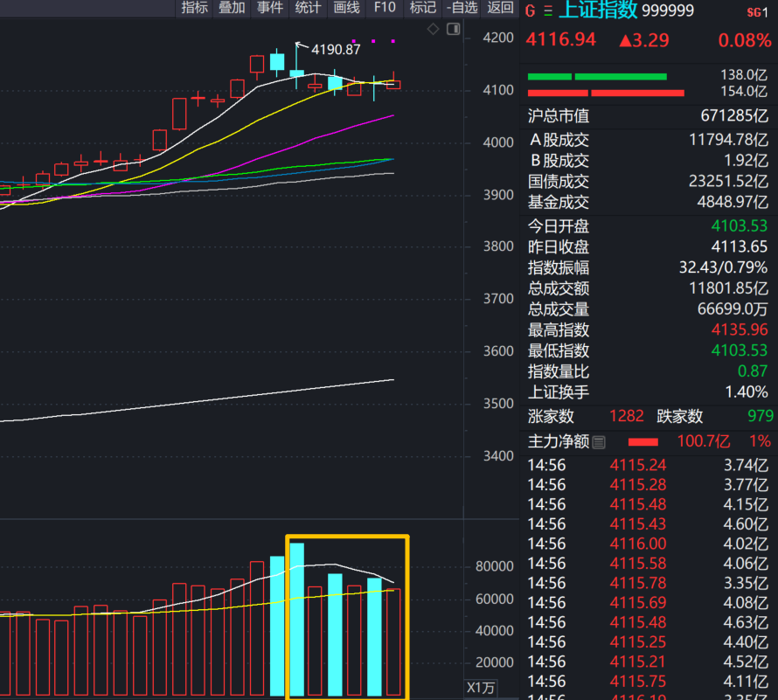Toggle the 标记 mark option
The image size is (778, 700).
[423, 8]
